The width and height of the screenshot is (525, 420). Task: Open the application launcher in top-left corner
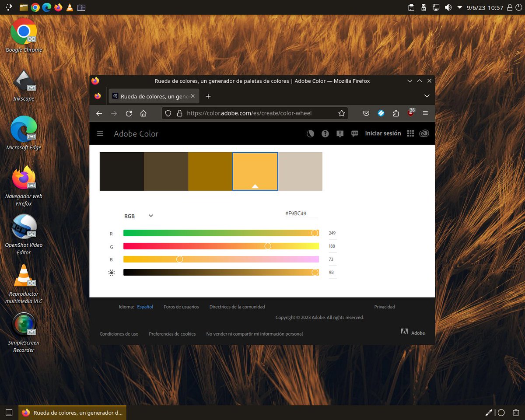click(x=9, y=7)
